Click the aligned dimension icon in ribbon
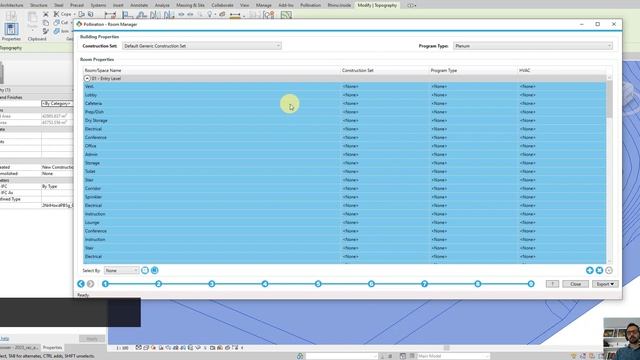 [110, 15]
